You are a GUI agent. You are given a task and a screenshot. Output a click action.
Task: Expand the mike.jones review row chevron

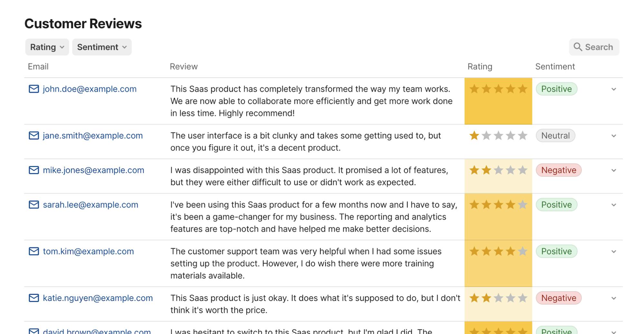click(x=614, y=171)
